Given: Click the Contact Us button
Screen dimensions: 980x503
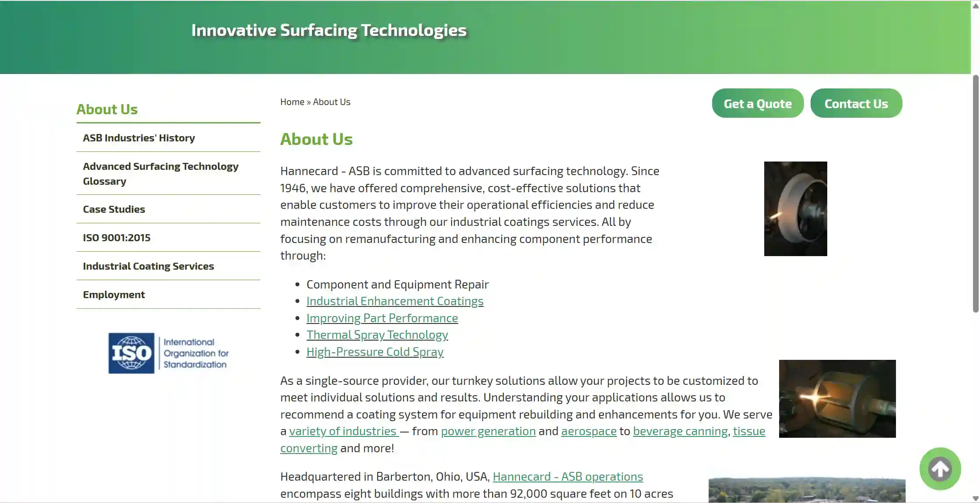Looking at the screenshot, I should click(x=856, y=103).
